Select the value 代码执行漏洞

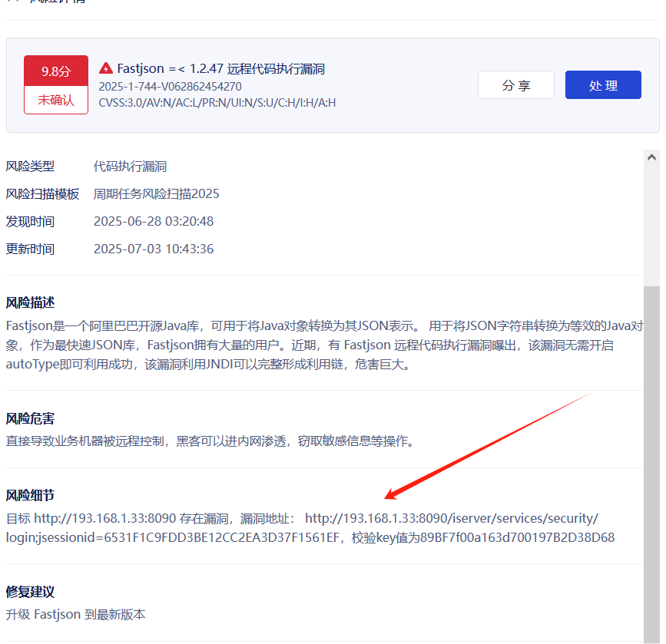(x=130, y=166)
